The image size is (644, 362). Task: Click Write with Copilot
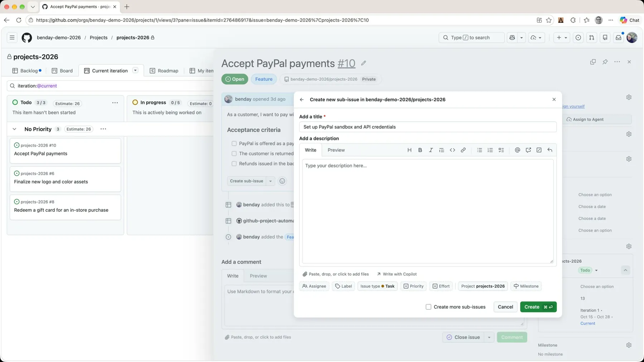[397, 274]
